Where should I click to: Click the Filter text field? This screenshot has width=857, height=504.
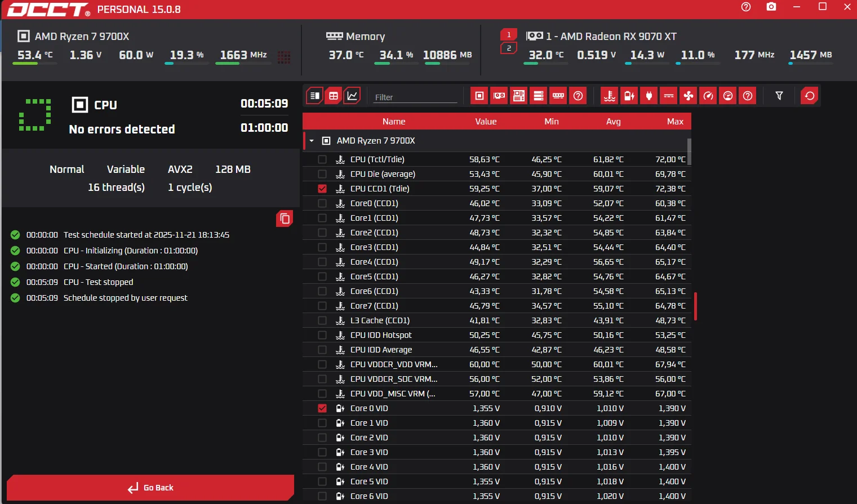point(416,97)
